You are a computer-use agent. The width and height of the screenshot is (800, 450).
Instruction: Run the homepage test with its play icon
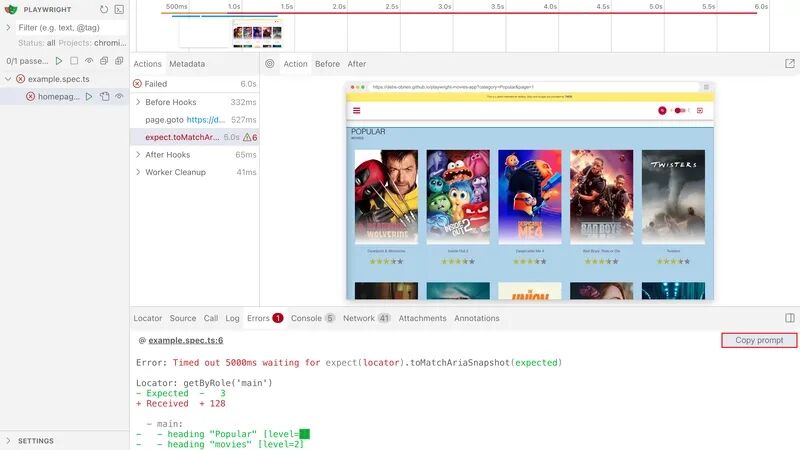(89, 96)
